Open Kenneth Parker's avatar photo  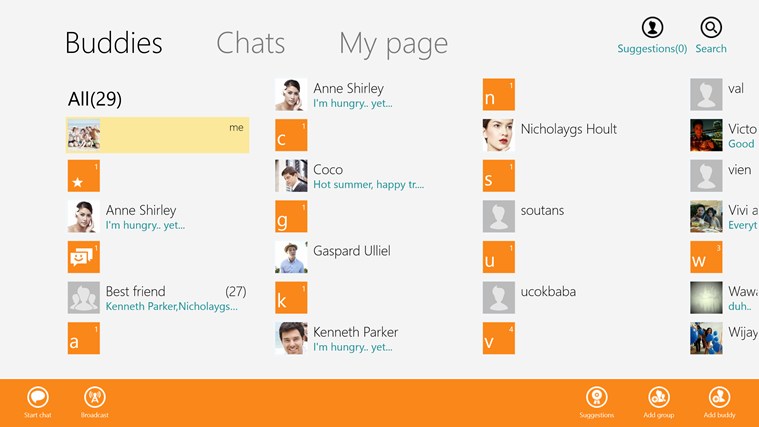click(x=291, y=338)
